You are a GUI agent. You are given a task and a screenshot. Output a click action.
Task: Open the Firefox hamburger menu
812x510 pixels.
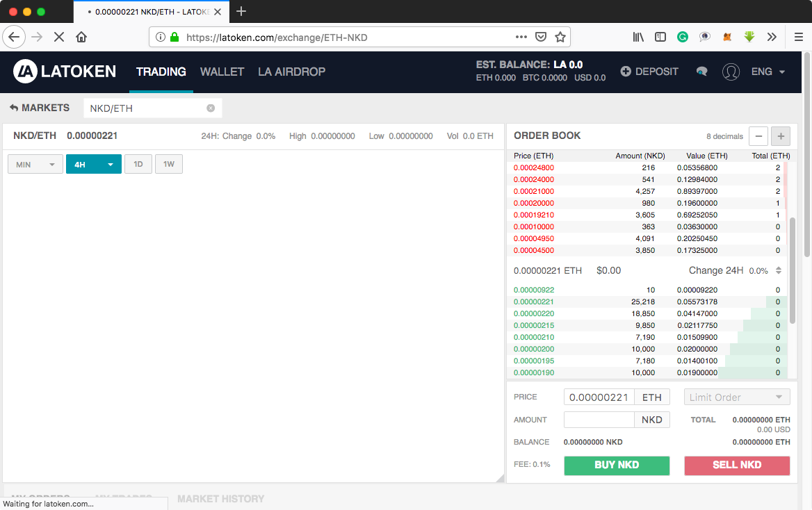point(799,37)
